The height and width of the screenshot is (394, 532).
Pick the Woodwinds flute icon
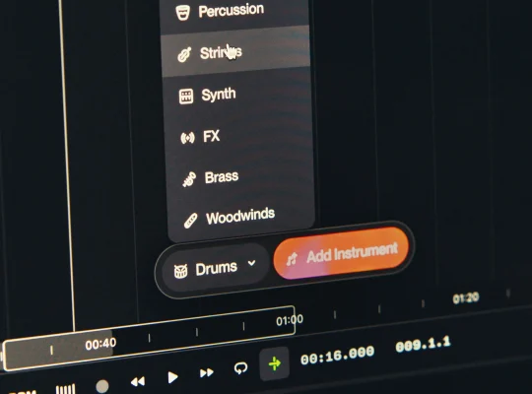pos(191,221)
